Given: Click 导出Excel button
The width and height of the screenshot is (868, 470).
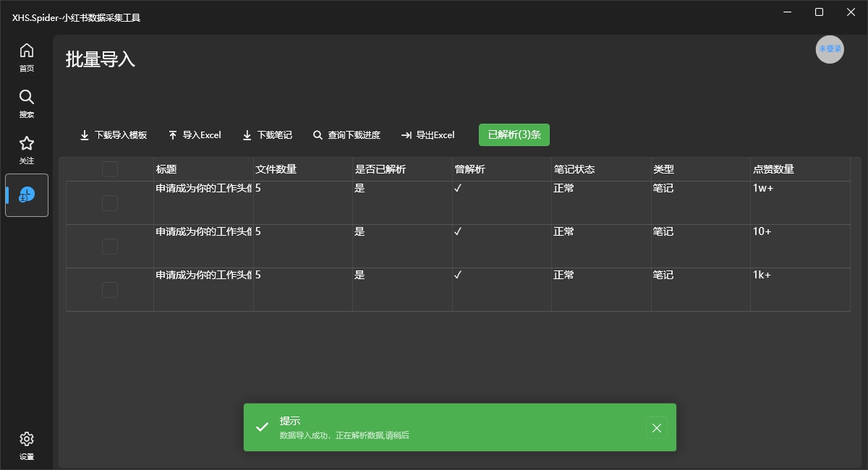Looking at the screenshot, I should coord(428,135).
